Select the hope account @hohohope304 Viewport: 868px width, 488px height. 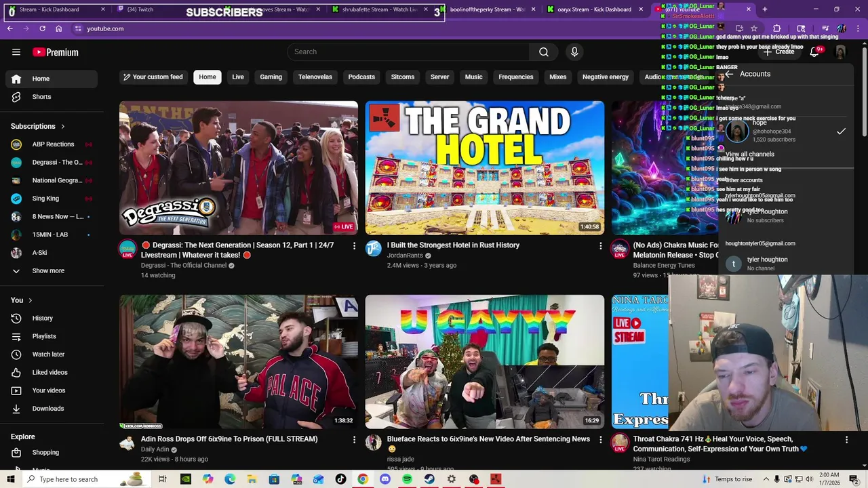pyautogui.click(x=787, y=130)
